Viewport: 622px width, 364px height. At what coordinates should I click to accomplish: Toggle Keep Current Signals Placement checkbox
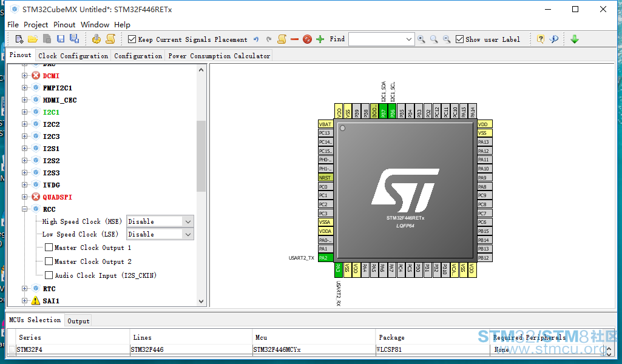[132, 39]
